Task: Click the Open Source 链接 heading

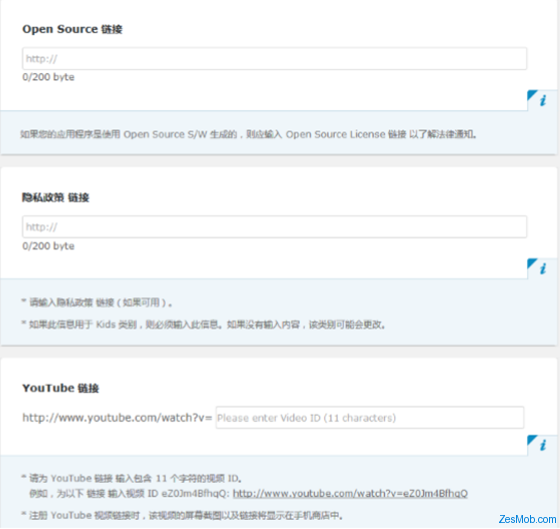Action: [x=72, y=29]
